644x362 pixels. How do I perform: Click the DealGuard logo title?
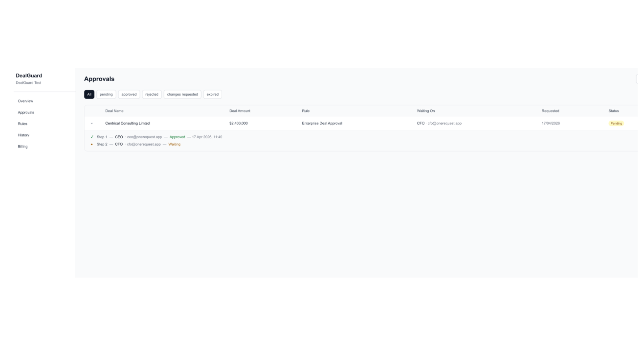coord(29,76)
